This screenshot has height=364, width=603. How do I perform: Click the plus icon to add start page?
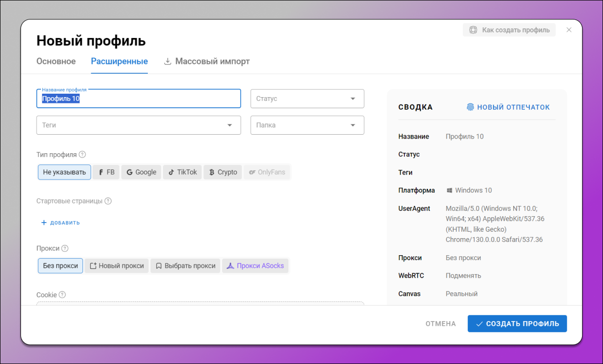[x=44, y=222]
